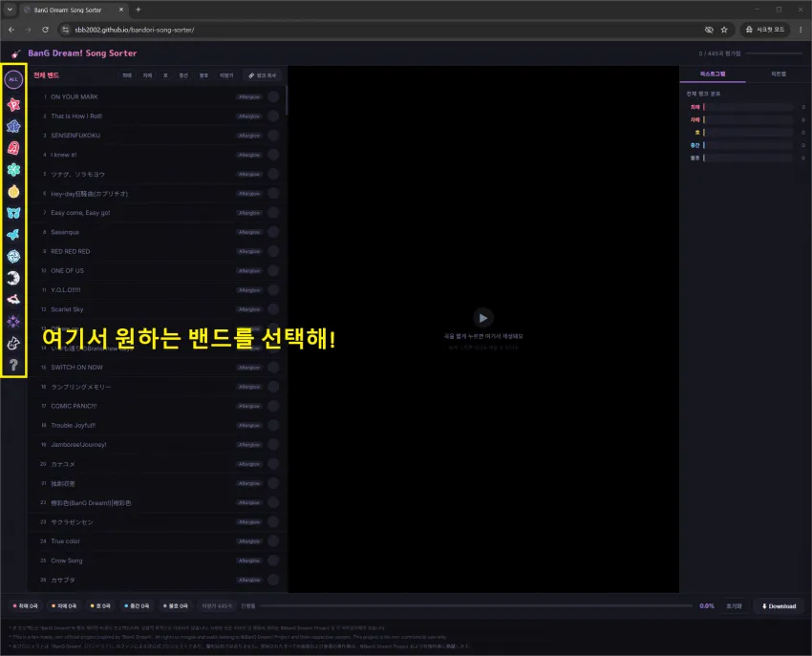
Task: Open the tab search chevron at top-left
Action: pos(10,10)
